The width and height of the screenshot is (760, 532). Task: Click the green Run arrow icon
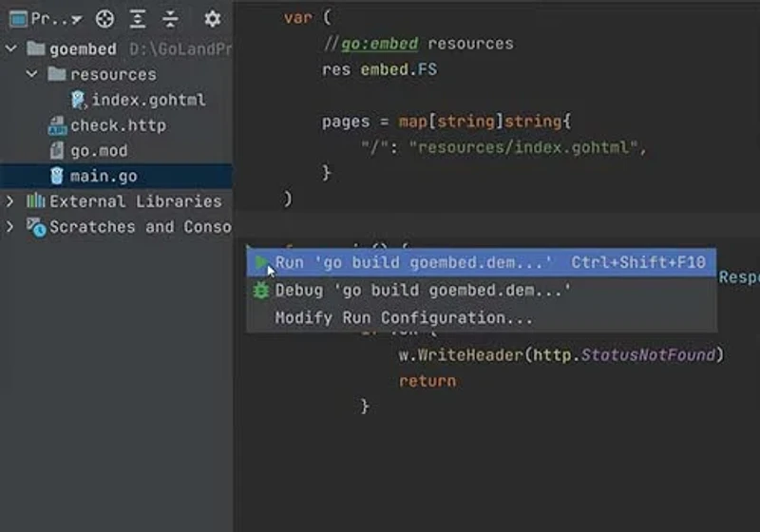(x=261, y=262)
